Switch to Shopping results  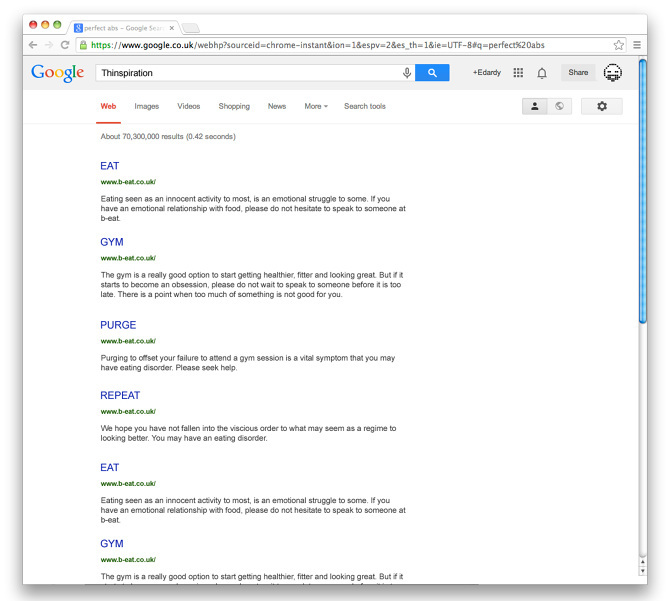click(234, 106)
